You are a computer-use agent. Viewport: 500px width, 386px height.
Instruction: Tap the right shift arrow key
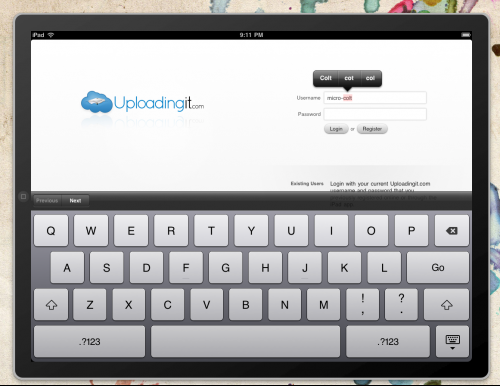[x=447, y=305]
